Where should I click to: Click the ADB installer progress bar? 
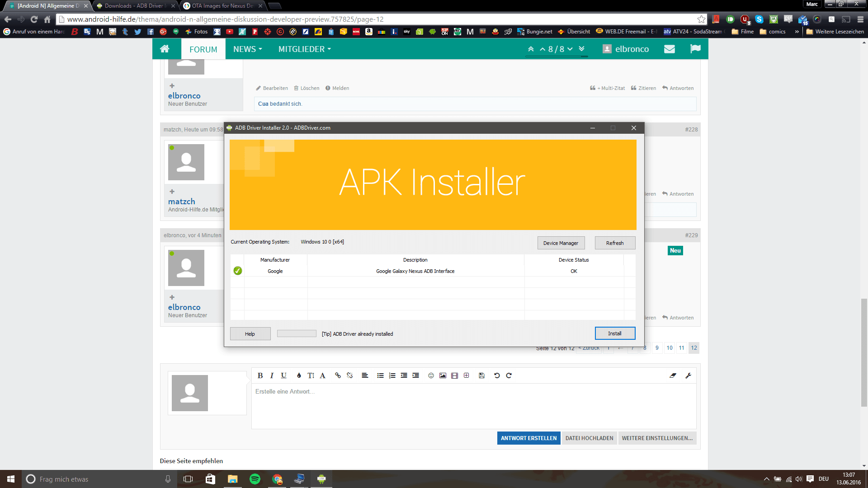[297, 333]
